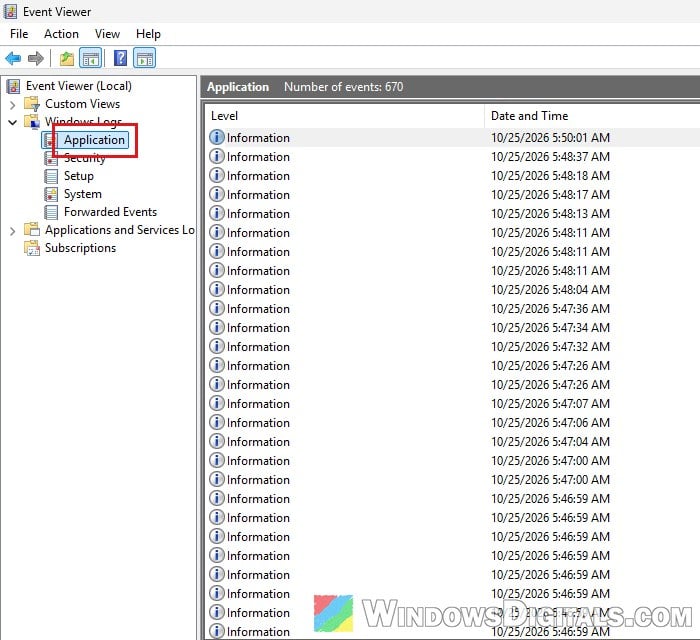Collapse the Windows Logs node
This screenshot has height=640, width=700.
pyautogui.click(x=12, y=122)
